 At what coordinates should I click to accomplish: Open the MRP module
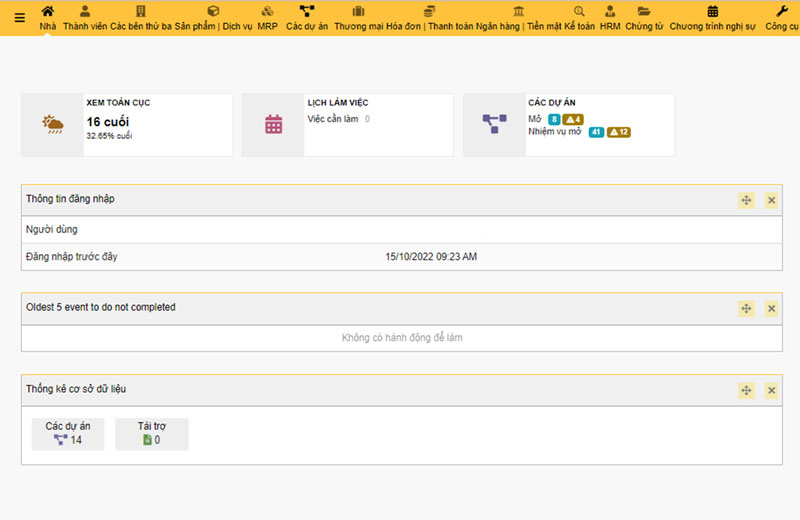(267, 18)
